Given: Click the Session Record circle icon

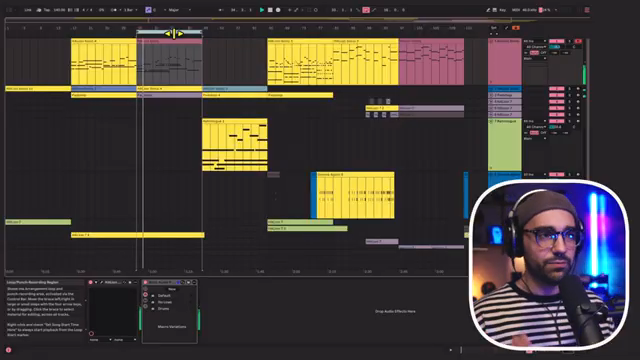Looking at the screenshot, I should pyautogui.click(x=316, y=10).
